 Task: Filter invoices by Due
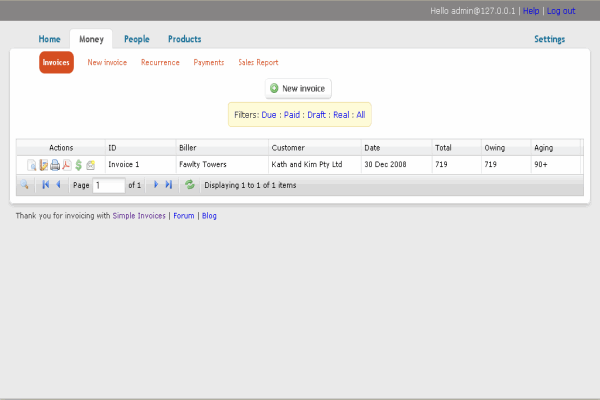[x=269, y=115]
